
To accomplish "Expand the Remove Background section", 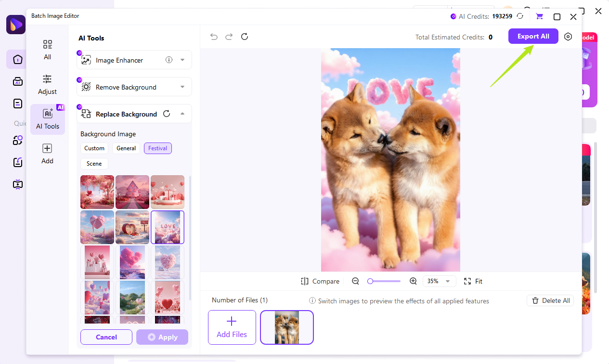I will point(182,87).
